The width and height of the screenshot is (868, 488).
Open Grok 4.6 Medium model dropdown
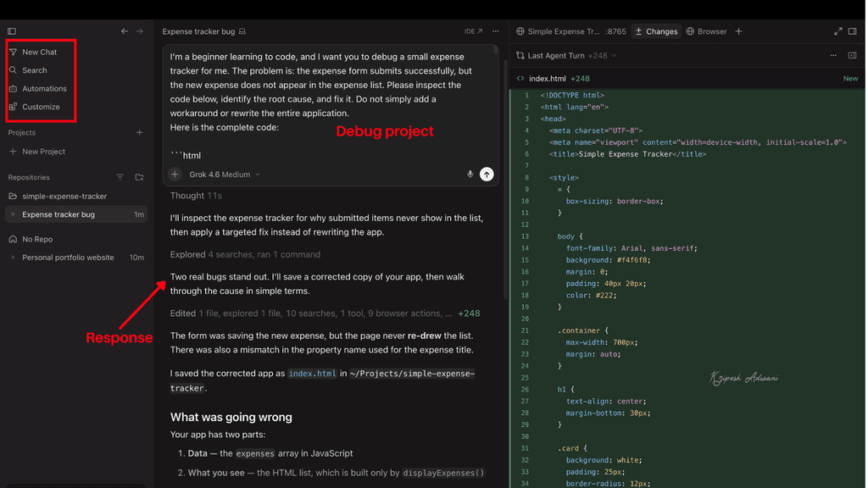pyautogui.click(x=224, y=175)
